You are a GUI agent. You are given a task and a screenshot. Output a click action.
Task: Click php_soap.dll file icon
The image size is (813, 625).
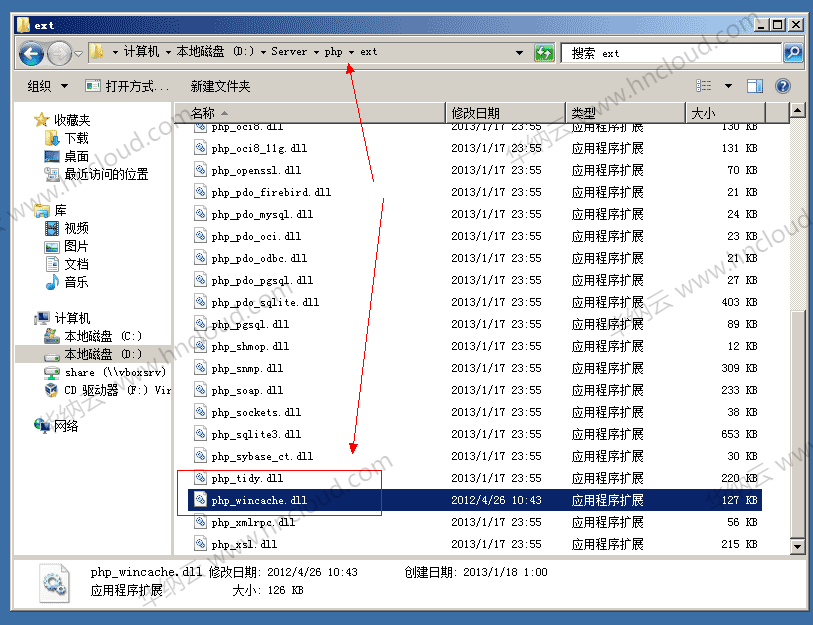200,390
